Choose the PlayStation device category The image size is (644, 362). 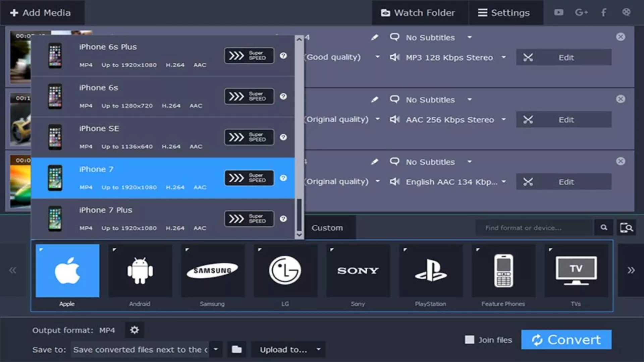pos(431,270)
